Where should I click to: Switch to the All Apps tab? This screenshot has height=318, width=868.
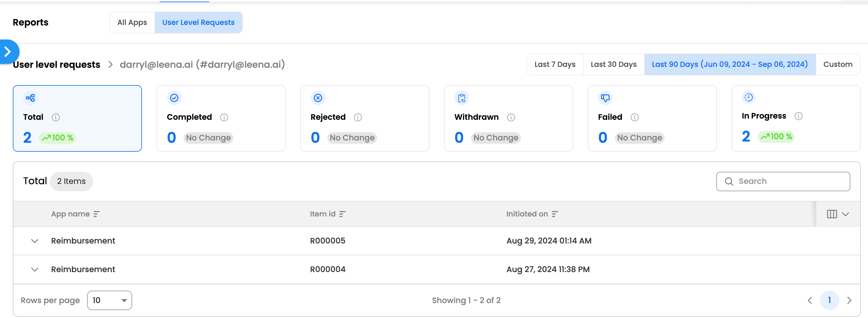pos(132,22)
